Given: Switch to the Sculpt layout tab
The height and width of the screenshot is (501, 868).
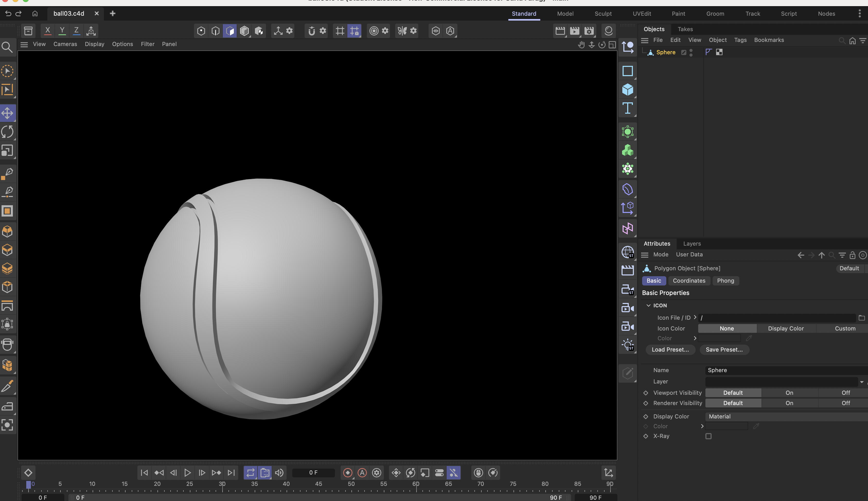Looking at the screenshot, I should pyautogui.click(x=603, y=14).
